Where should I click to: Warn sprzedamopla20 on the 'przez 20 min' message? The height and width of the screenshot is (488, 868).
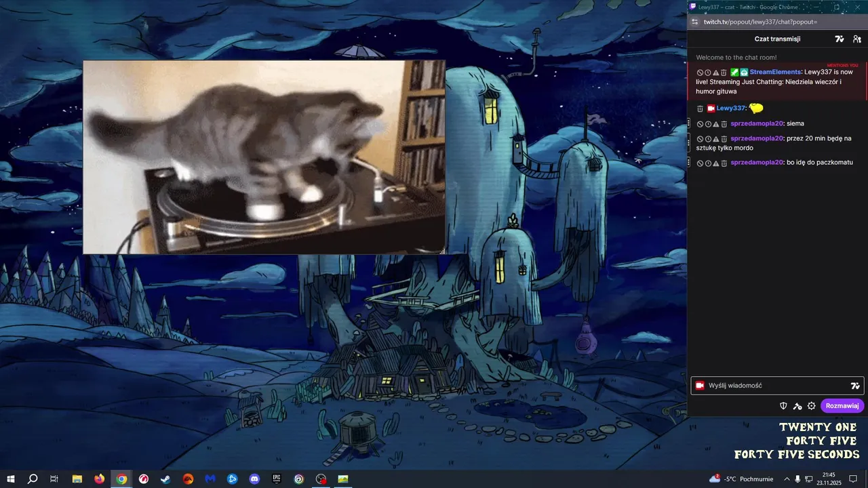[x=715, y=139]
